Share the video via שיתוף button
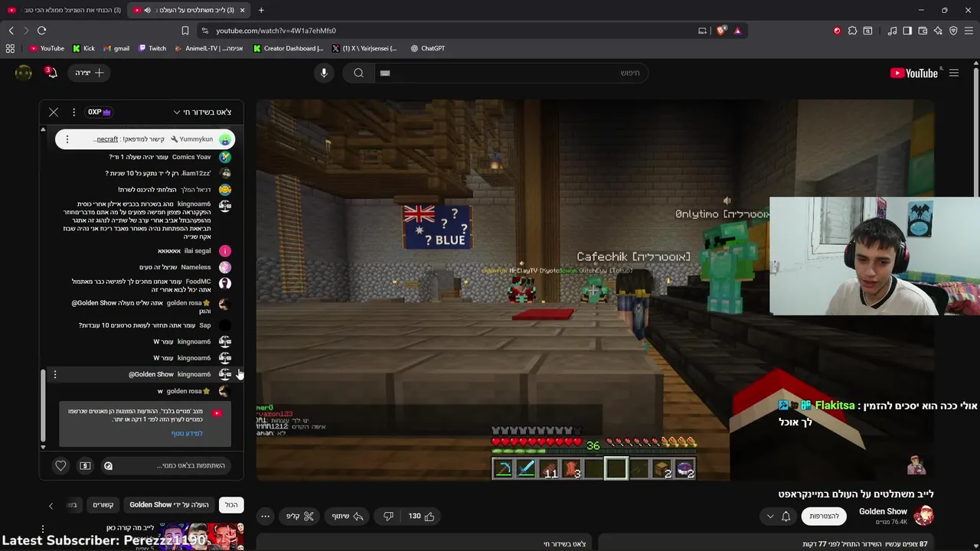This screenshot has height=551, width=980. (x=347, y=516)
